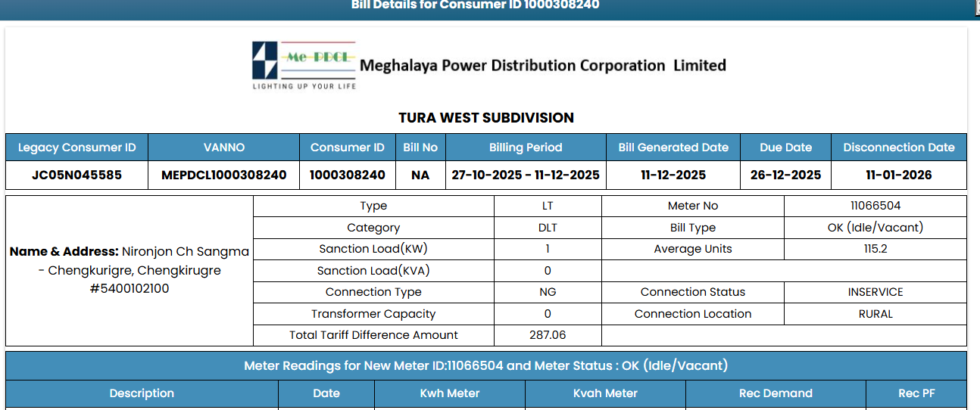Select the value 'MEPDCL1000308240'
Screen dimensions: 980x410
[x=224, y=175]
